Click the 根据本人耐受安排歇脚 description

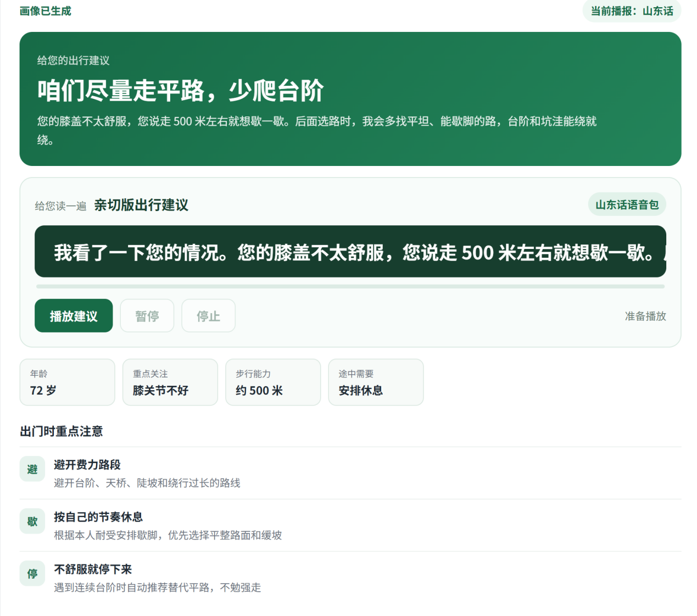(168, 535)
